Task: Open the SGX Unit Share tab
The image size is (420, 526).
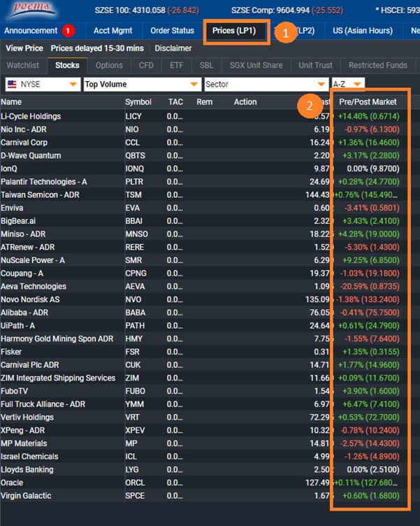Action: tap(256, 66)
